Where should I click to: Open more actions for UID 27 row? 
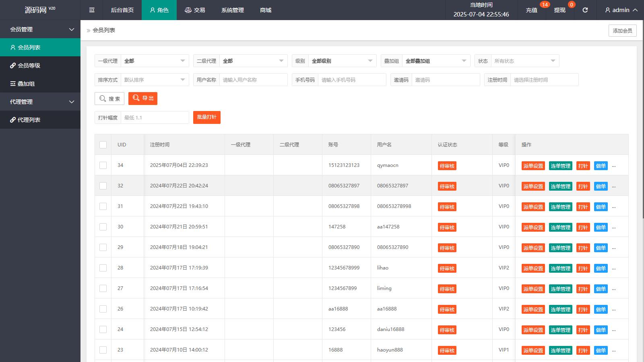pos(614,289)
